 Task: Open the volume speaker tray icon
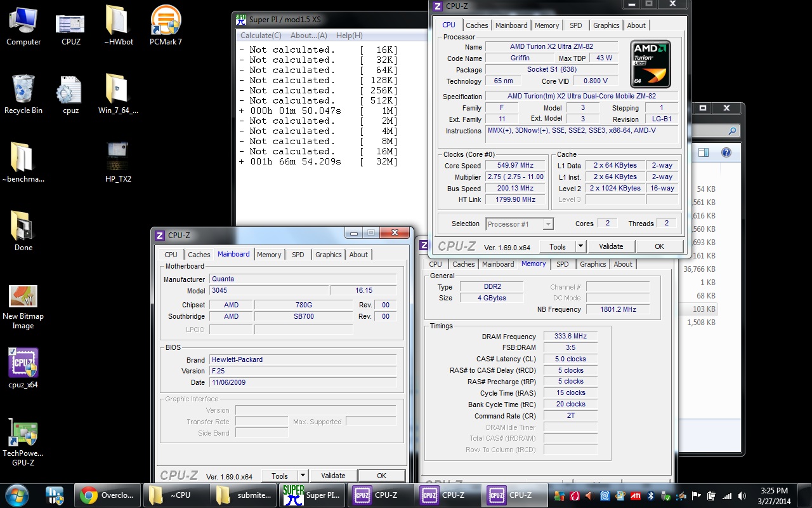point(742,495)
